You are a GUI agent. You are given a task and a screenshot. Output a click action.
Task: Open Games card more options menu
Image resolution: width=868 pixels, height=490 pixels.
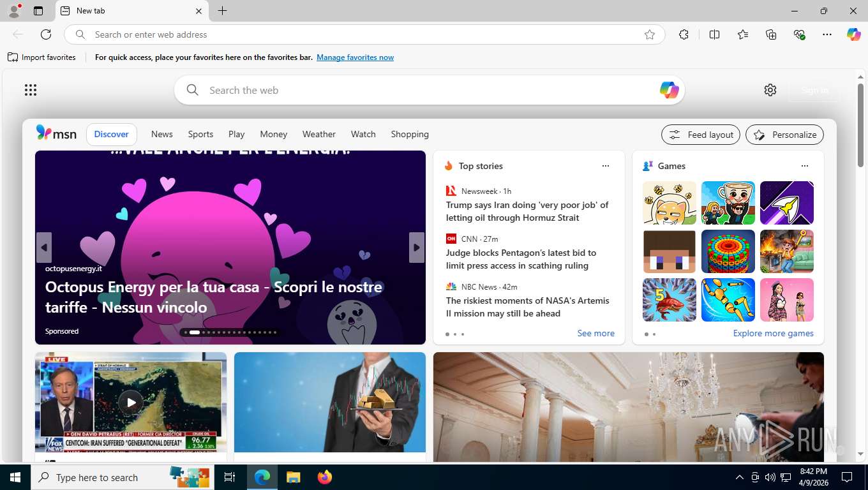(805, 166)
